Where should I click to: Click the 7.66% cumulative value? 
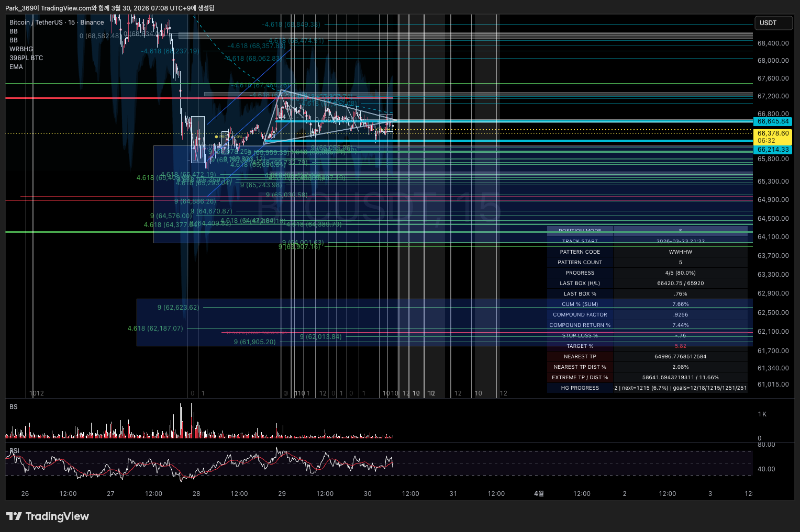pos(681,304)
